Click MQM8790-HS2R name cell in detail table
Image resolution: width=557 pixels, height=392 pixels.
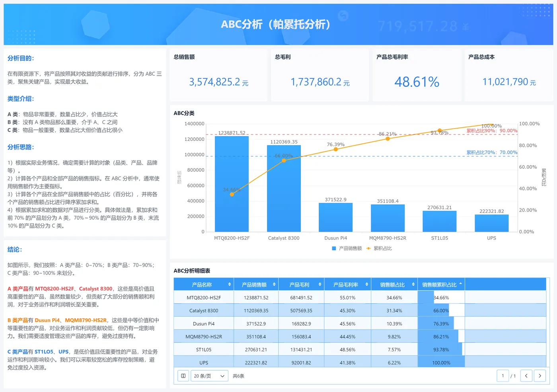[204, 337]
